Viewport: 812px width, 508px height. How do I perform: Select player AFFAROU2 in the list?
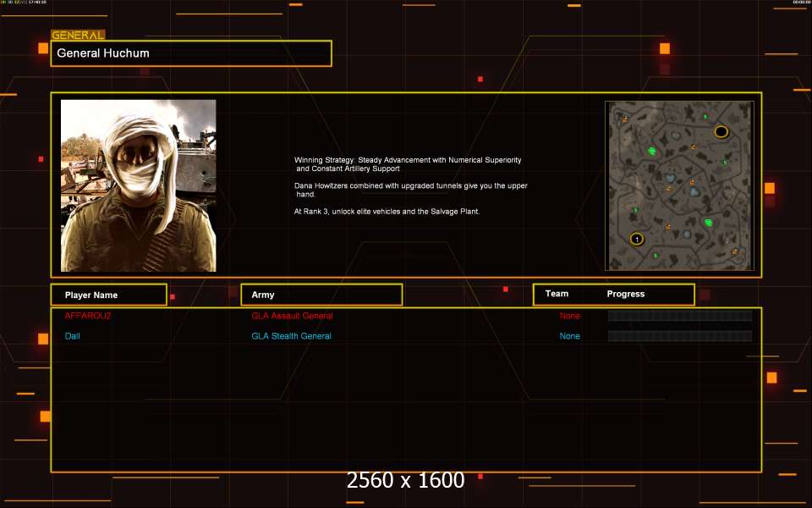(x=88, y=316)
